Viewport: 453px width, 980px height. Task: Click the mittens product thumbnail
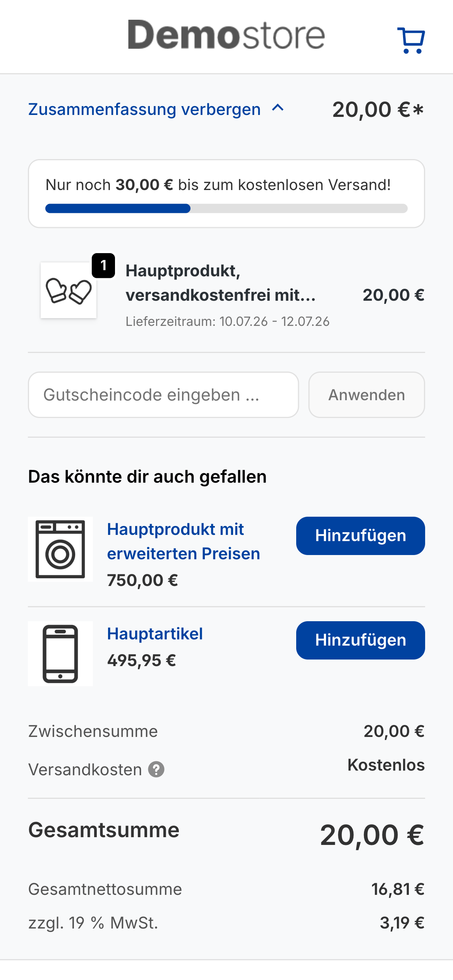[x=69, y=290]
